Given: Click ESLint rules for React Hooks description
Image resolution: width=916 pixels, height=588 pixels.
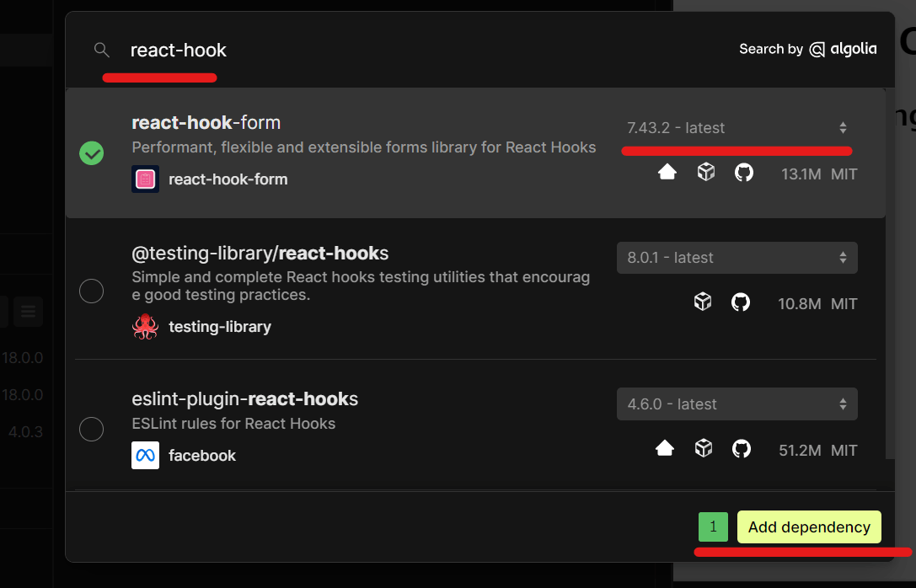Looking at the screenshot, I should coord(233,424).
